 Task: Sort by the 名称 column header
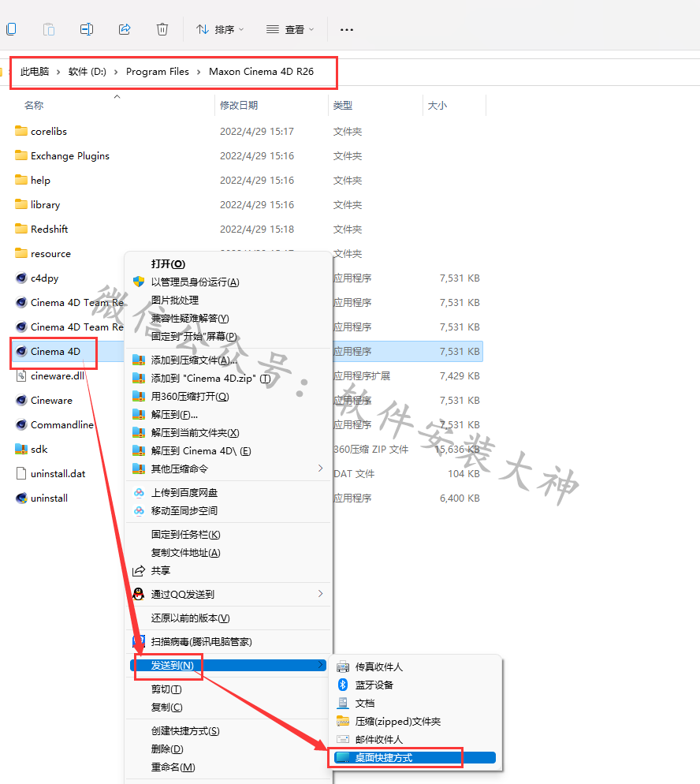point(34,106)
